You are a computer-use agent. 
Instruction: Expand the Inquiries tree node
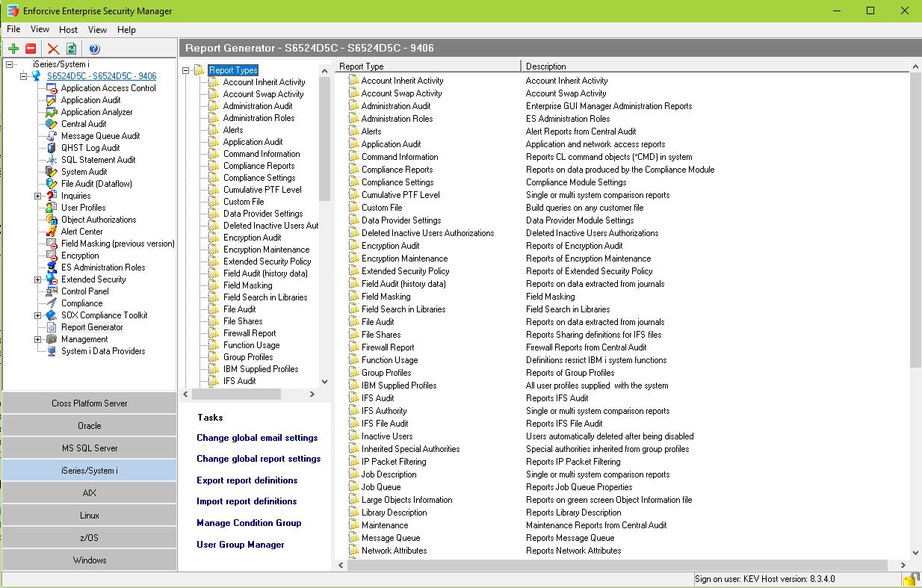coord(38,196)
